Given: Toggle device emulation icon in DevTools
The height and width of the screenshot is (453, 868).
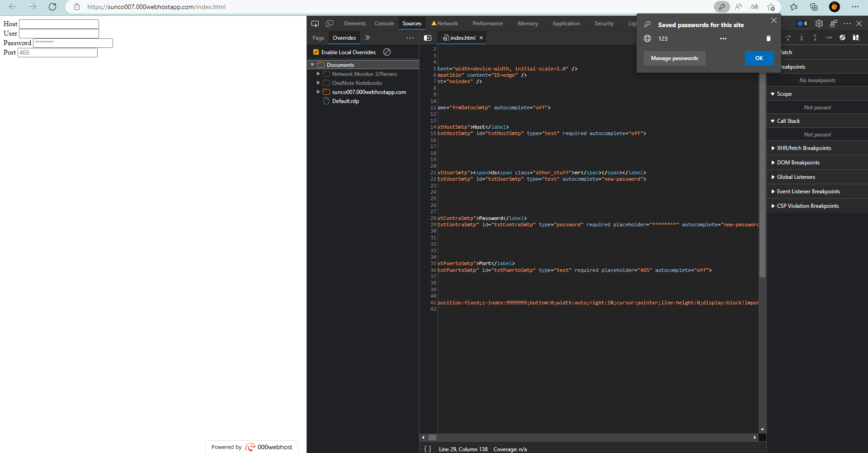Looking at the screenshot, I should 330,23.
